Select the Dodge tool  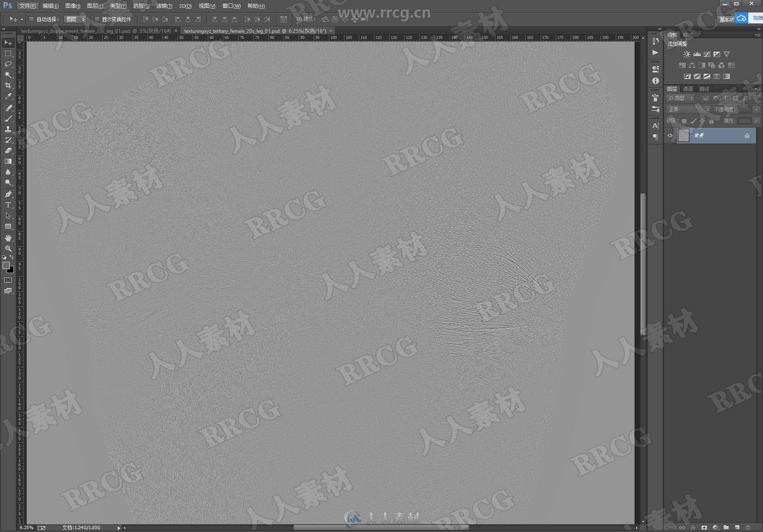[8, 182]
